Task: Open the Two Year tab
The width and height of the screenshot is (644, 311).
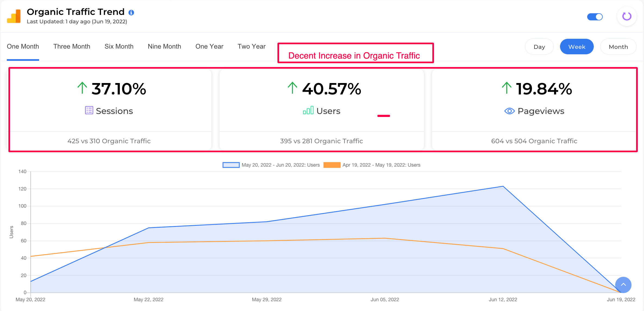Action: click(251, 46)
